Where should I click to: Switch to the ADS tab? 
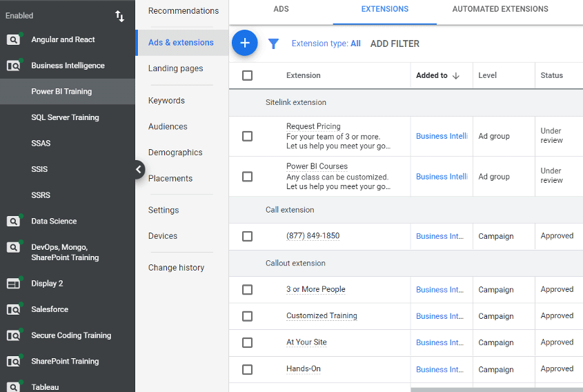tap(281, 9)
